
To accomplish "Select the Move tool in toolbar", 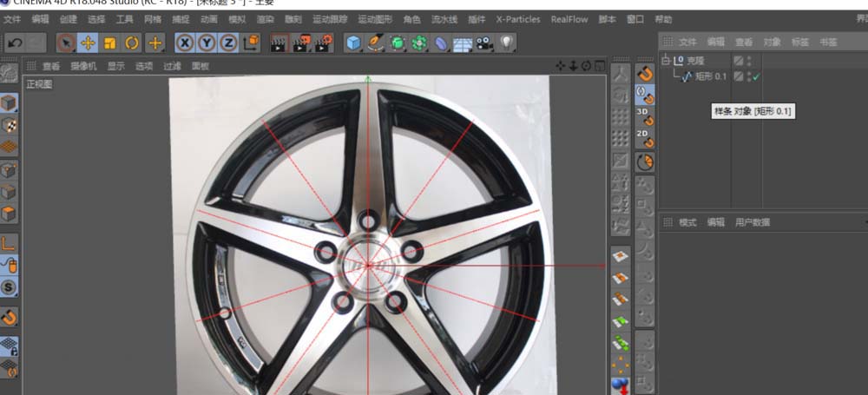I will click(88, 43).
